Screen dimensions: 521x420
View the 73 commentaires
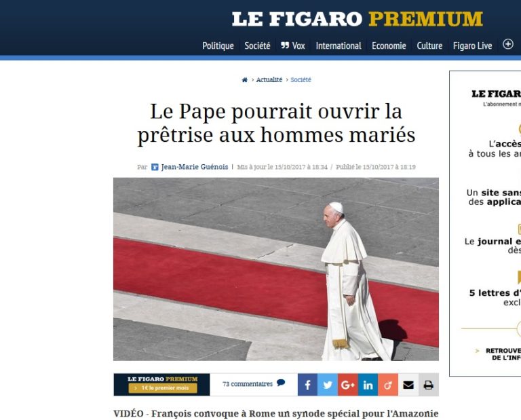click(254, 383)
